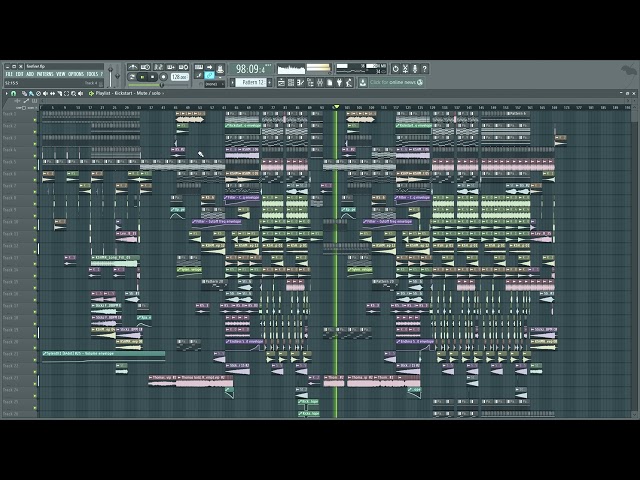The width and height of the screenshot is (640, 480).
Task: Open the VIEW menu
Action: tap(60, 74)
